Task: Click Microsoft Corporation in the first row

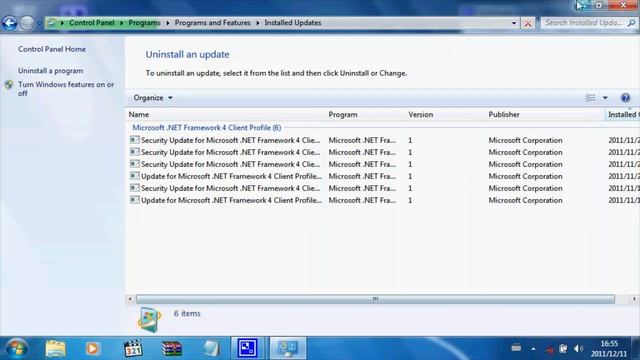Action: [x=525, y=140]
